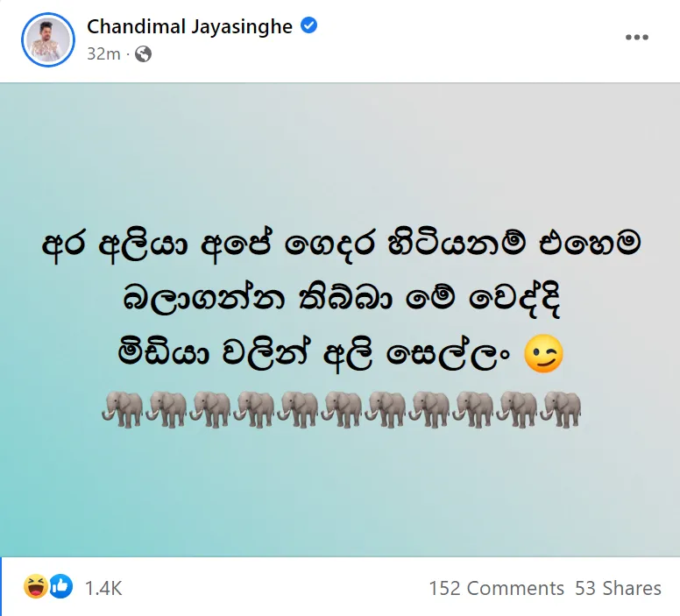Click the second line of Sinhala post text
The image size is (680, 616).
341,299
